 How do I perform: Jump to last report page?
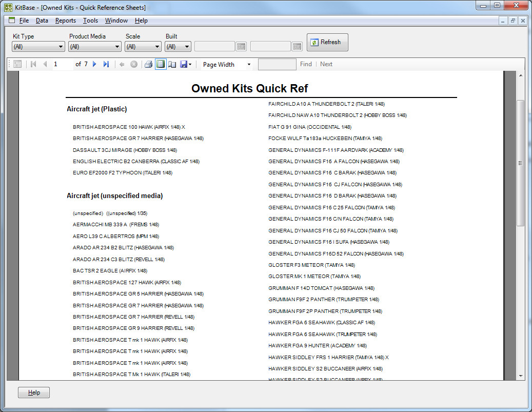pos(106,64)
